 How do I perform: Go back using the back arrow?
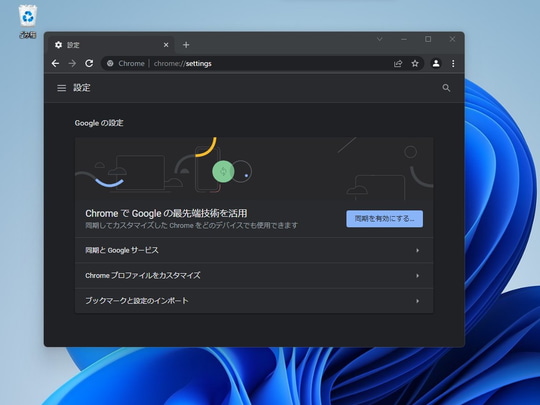55,63
